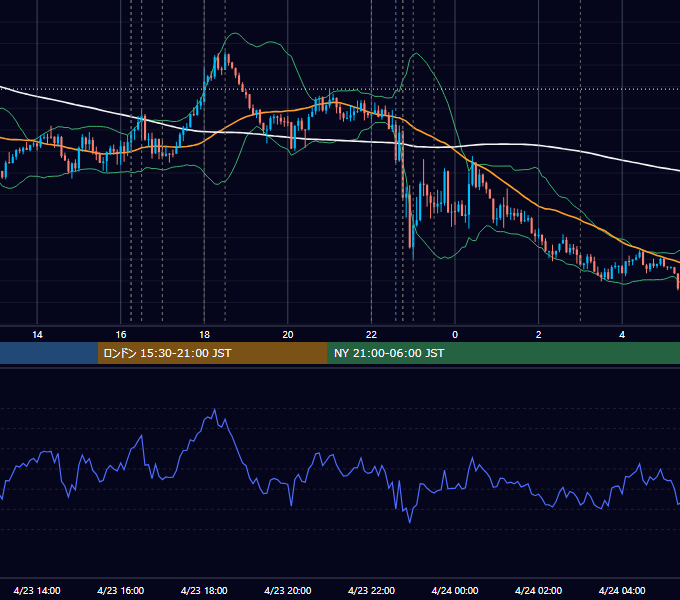Click the 4 hour label on time axis
680x600 pixels.
(622, 335)
